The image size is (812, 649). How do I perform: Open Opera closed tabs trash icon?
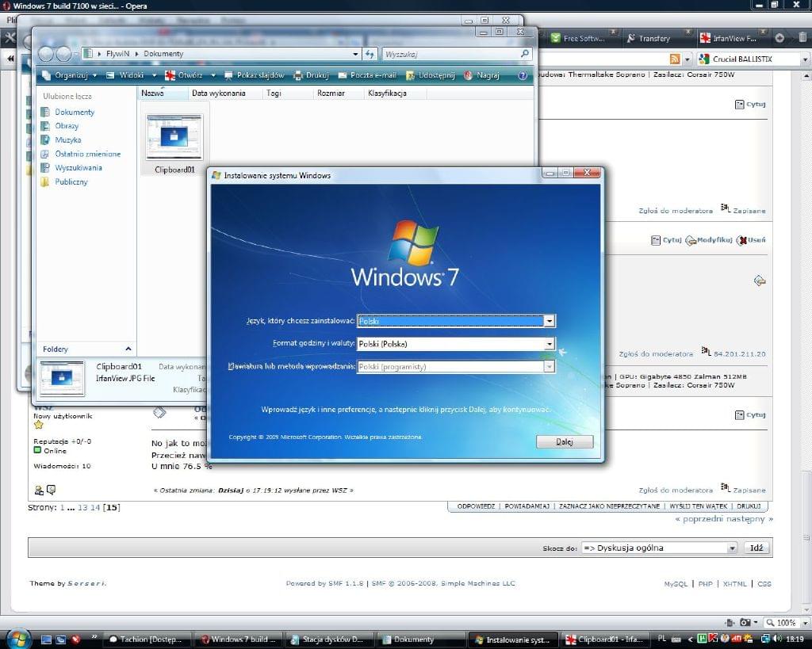coord(802,37)
